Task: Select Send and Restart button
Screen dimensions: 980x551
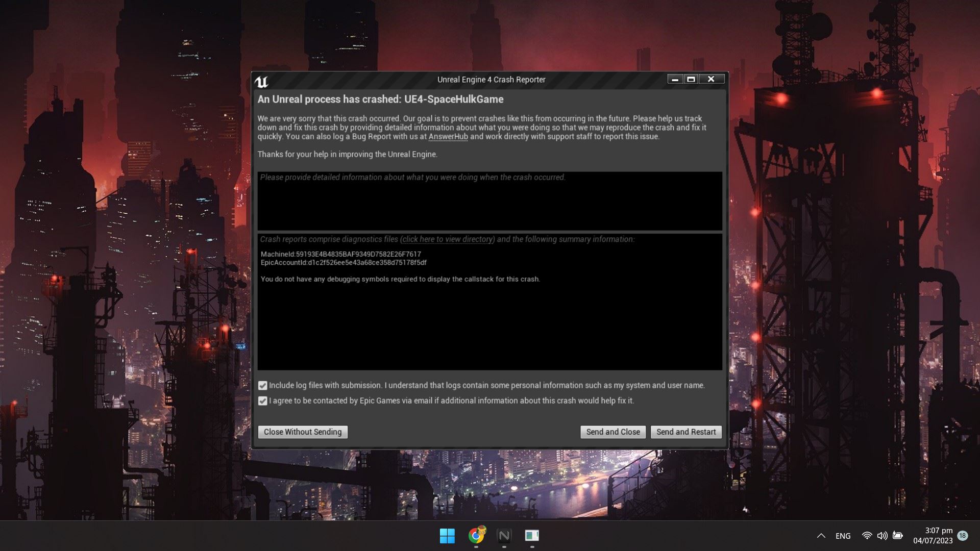Action: point(685,431)
